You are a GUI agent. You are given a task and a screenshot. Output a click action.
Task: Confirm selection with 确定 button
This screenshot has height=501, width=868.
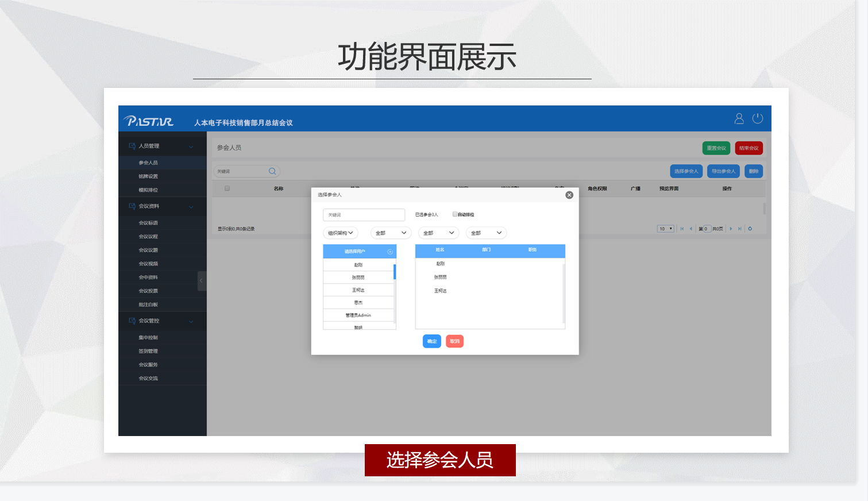click(x=432, y=341)
